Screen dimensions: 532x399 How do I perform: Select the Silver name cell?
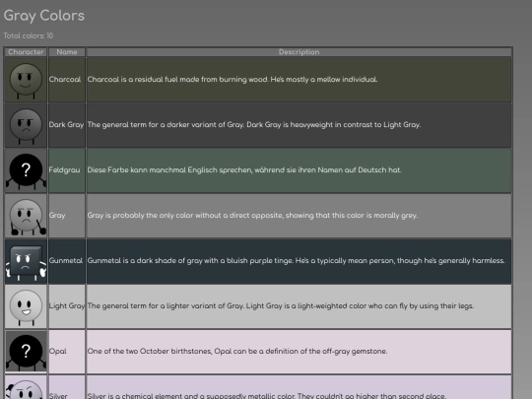[x=67, y=387]
